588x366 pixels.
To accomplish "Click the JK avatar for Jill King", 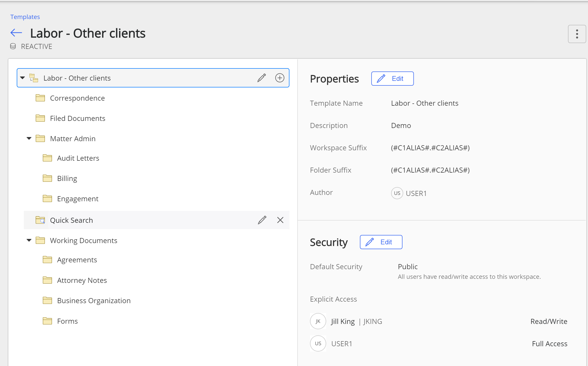I will pyautogui.click(x=318, y=321).
